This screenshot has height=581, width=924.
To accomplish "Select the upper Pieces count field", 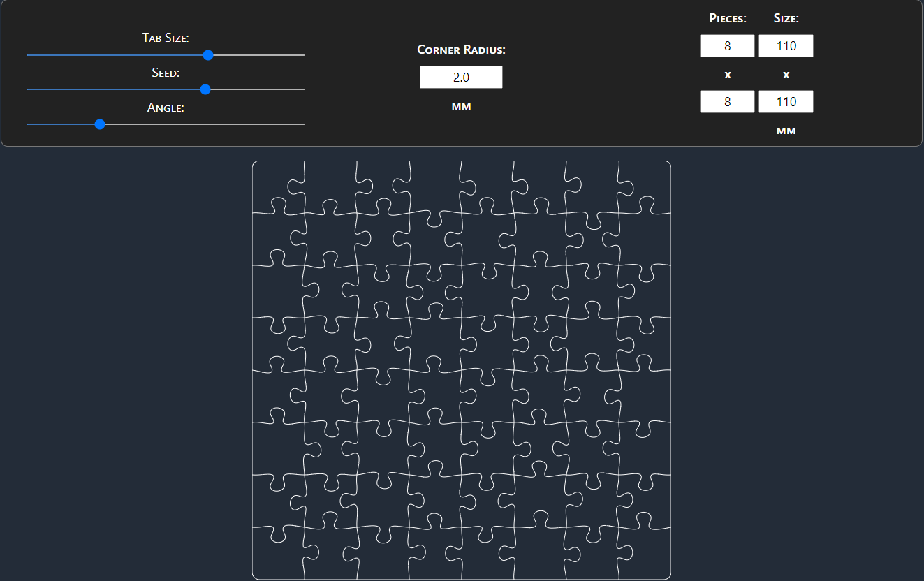I will click(727, 46).
